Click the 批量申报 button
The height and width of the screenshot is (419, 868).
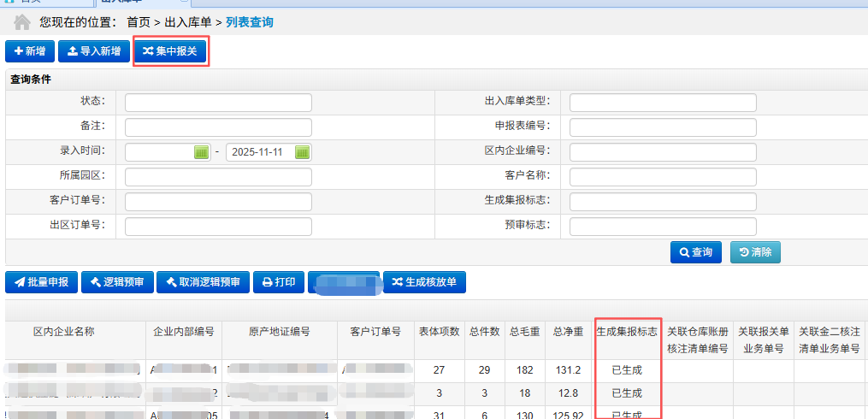(41, 282)
